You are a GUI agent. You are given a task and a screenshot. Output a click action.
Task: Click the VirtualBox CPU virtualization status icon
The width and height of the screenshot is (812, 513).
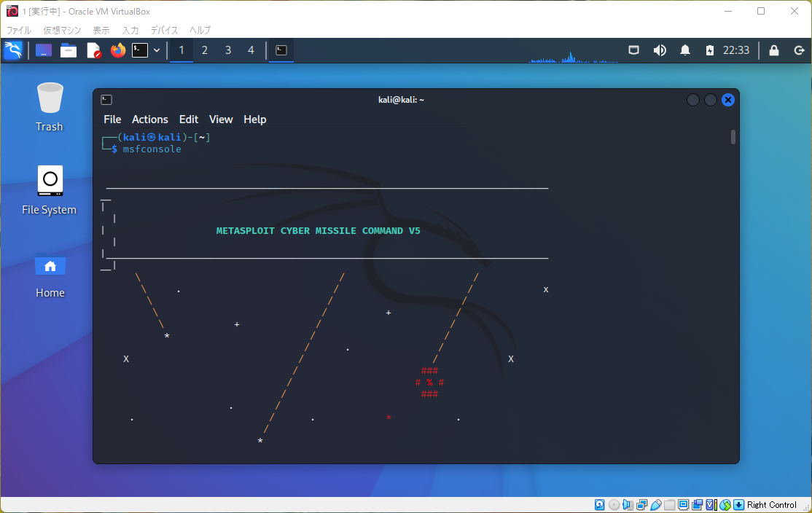[711, 505]
